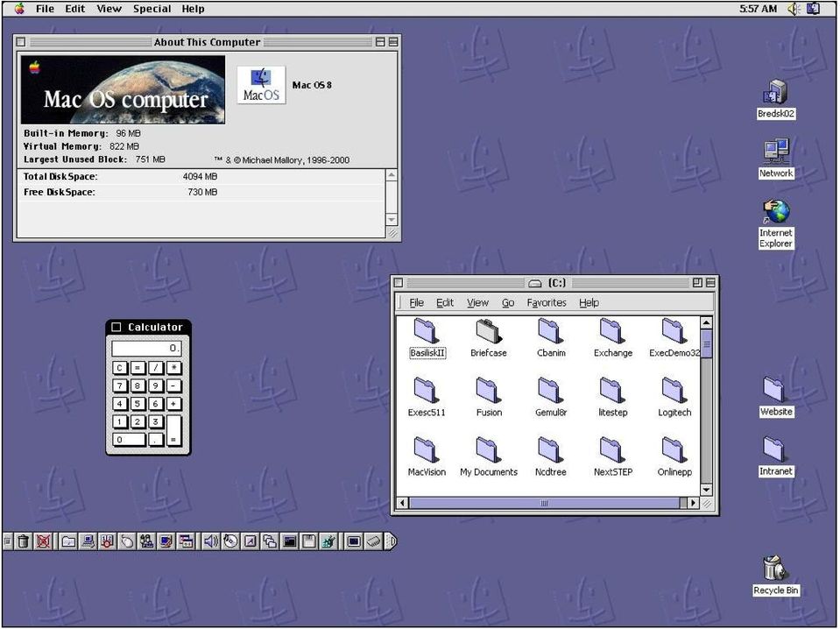Click the speaker volume icon in the control strip
This screenshot has width=840, height=629.
[x=210, y=541]
